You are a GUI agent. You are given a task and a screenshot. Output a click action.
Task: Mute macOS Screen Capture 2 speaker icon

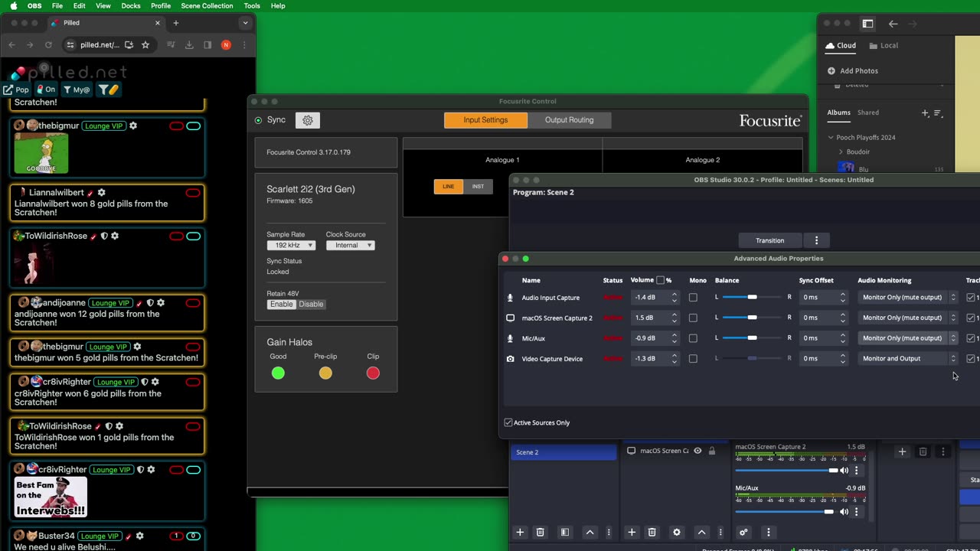(844, 471)
